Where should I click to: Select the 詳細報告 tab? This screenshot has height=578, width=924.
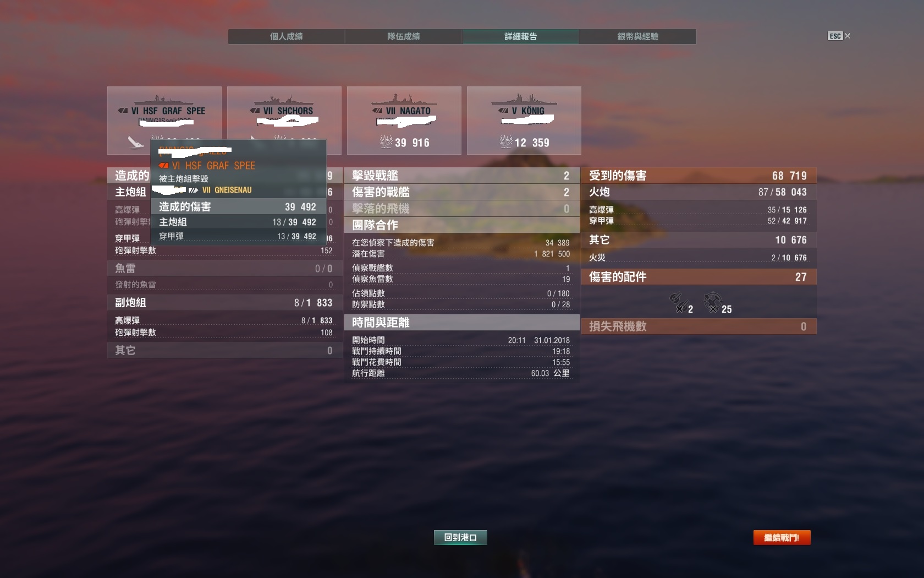520,36
